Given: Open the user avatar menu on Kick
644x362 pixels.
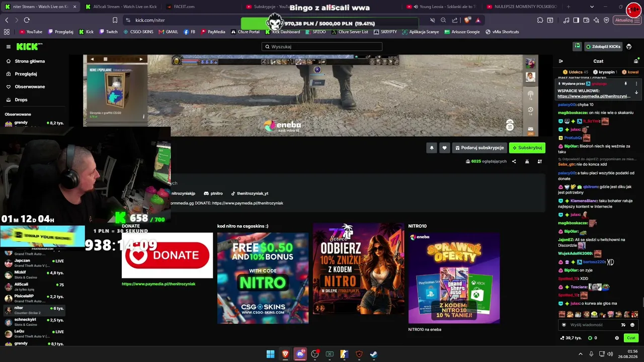Looking at the screenshot, I should tap(629, 47).
